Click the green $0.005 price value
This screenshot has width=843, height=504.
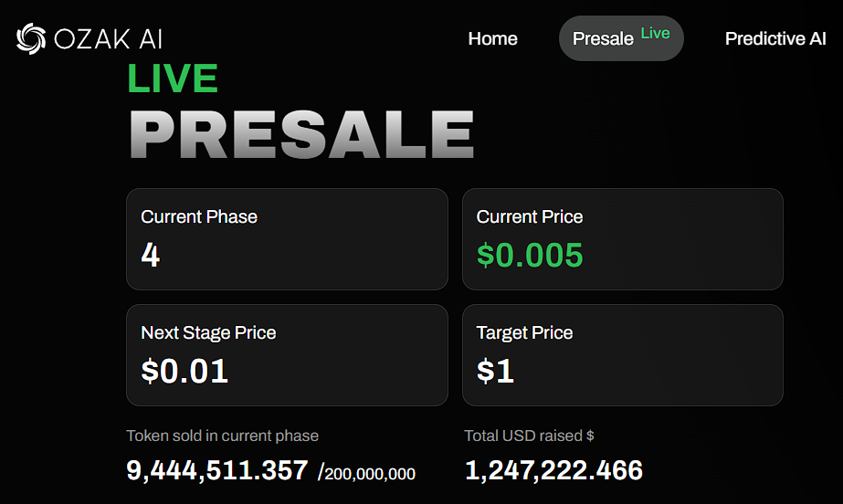point(530,255)
